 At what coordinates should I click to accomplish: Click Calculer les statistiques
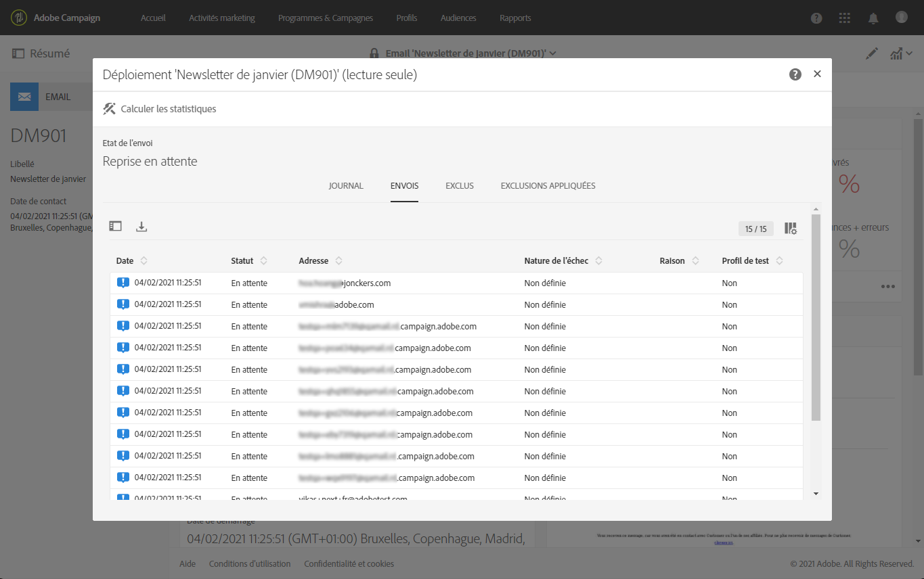pos(160,109)
